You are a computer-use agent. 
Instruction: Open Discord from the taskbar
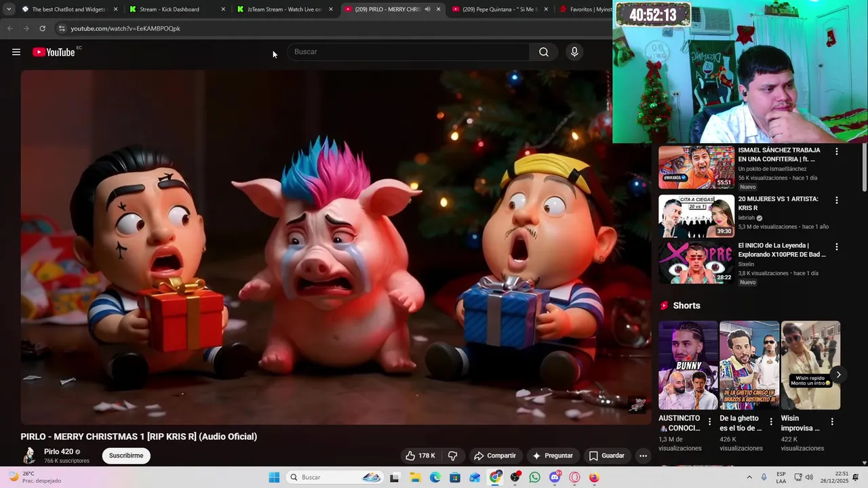pos(555,477)
